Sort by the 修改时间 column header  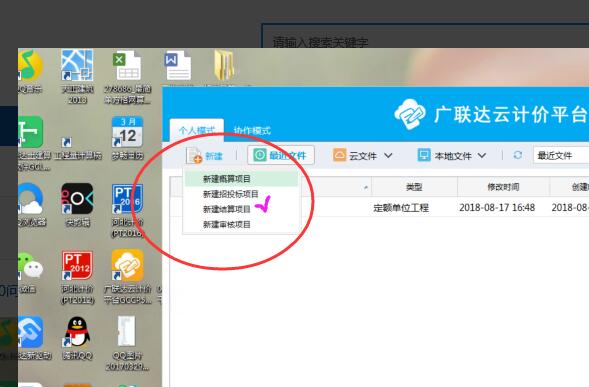point(503,187)
